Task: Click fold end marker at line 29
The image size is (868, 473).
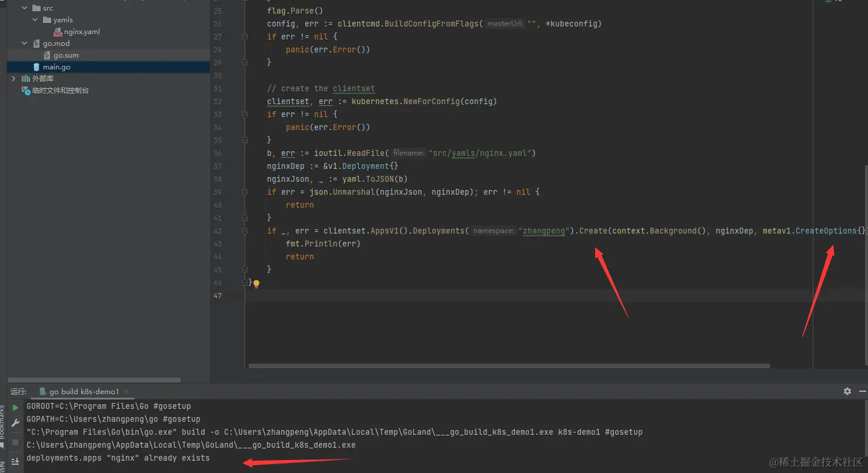Action: pos(245,63)
